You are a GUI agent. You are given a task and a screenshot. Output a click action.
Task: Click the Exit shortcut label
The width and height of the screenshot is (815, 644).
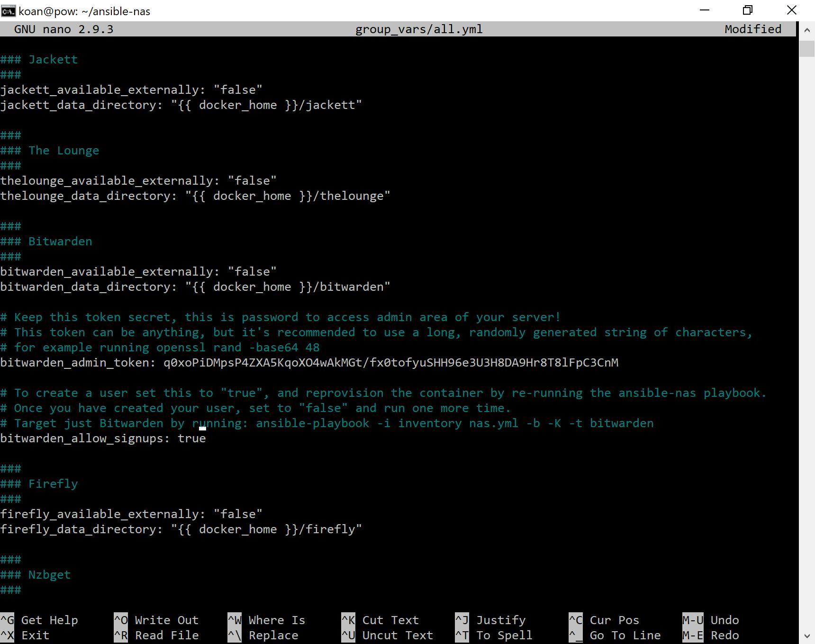coord(35,635)
